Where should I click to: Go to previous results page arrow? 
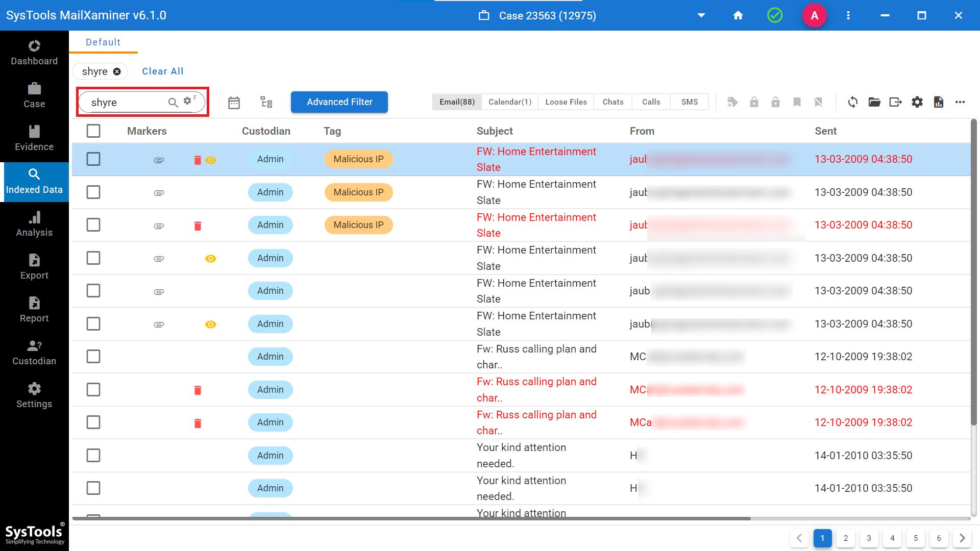point(799,538)
